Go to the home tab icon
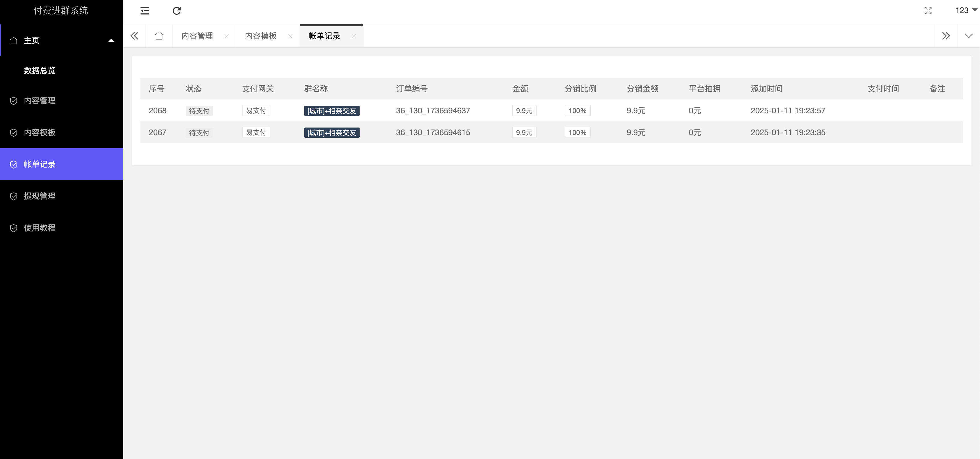Screen dimensions: 980x459 (159, 36)
